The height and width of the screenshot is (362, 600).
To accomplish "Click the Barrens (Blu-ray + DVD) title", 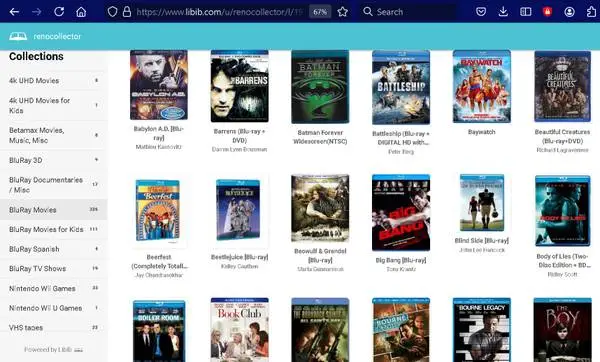I will (240, 136).
